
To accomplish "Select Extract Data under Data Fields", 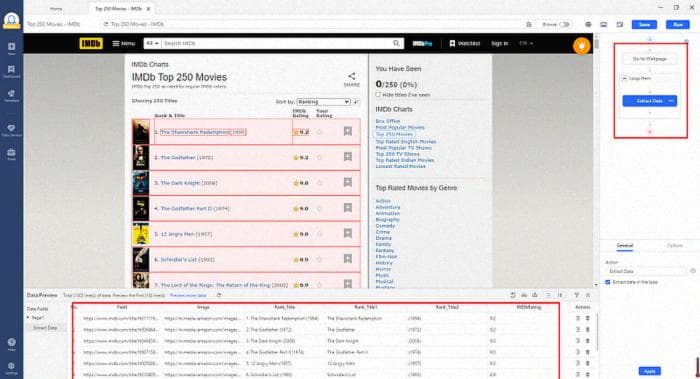I will [x=45, y=328].
